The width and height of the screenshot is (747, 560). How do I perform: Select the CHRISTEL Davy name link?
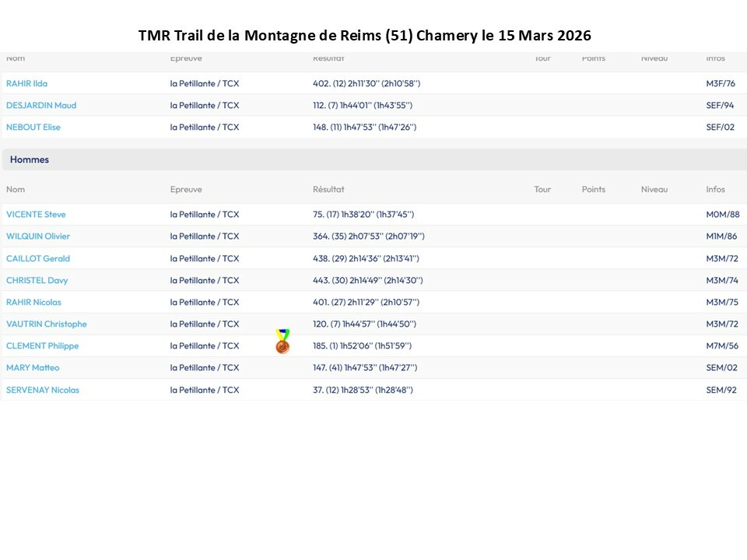pos(35,280)
